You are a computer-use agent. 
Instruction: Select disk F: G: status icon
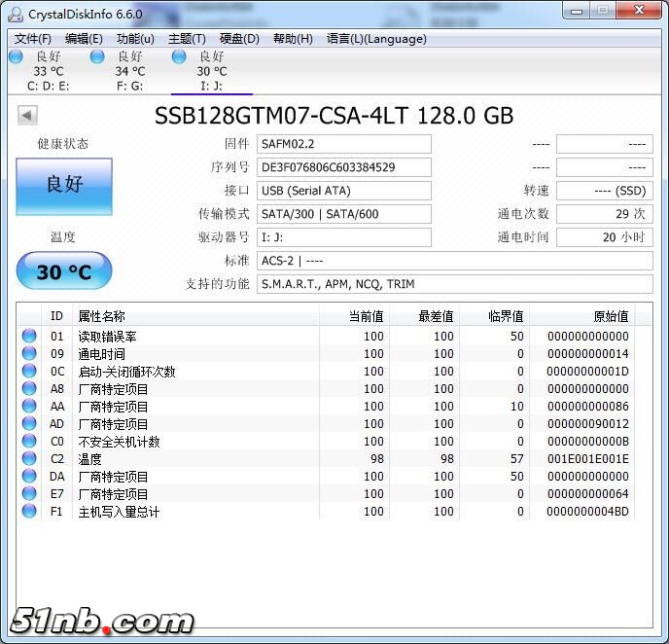coord(97,56)
